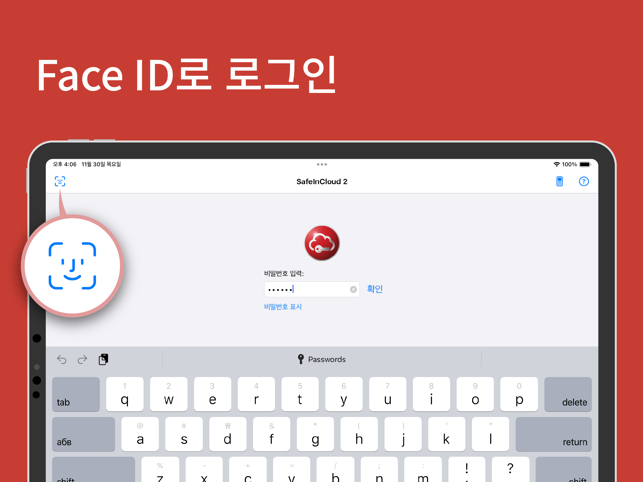The image size is (643, 482).
Task: Tap the blue device icon beside help
Action: coord(559,182)
